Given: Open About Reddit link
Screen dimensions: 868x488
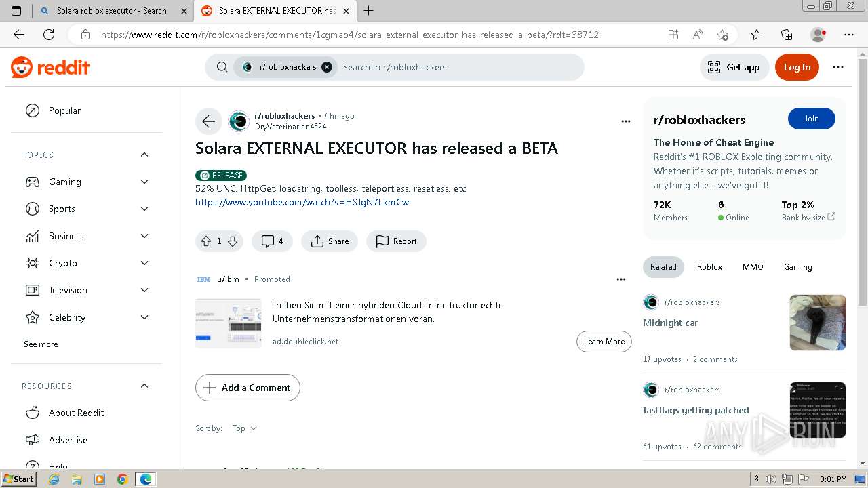Looking at the screenshot, I should click(x=77, y=413).
